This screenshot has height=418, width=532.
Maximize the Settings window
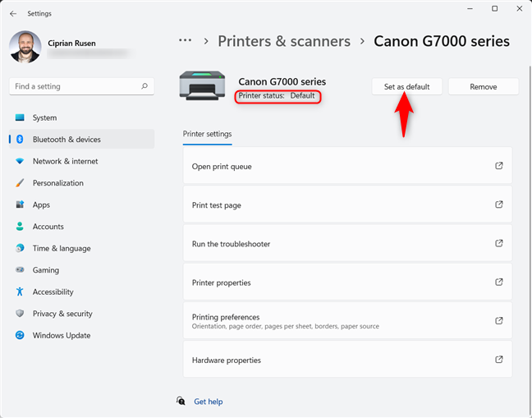click(x=495, y=8)
